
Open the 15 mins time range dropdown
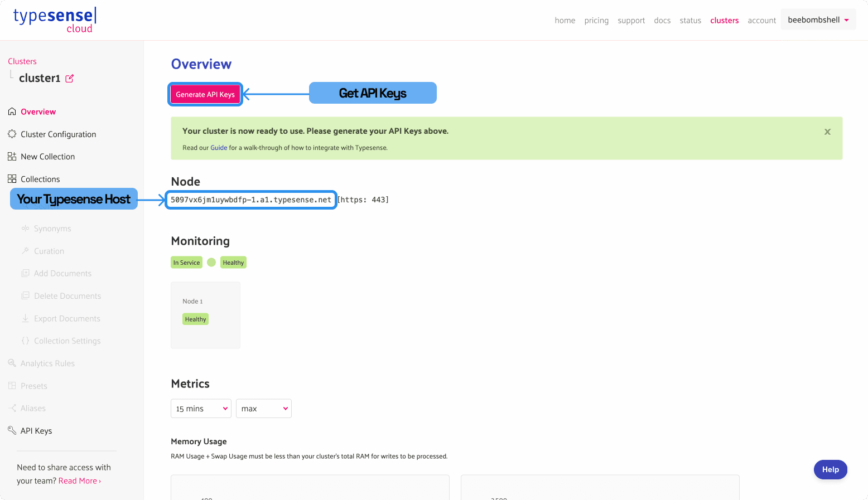[201, 409]
